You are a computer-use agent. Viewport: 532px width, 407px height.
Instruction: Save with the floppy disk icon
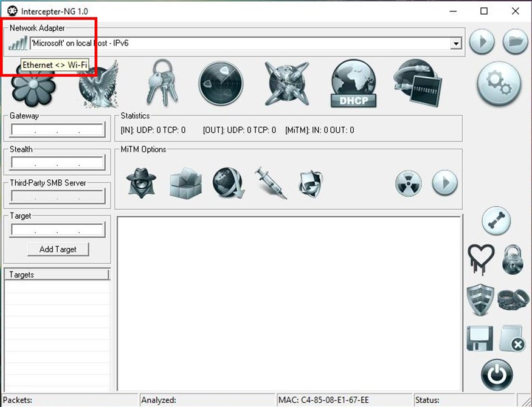click(480, 338)
